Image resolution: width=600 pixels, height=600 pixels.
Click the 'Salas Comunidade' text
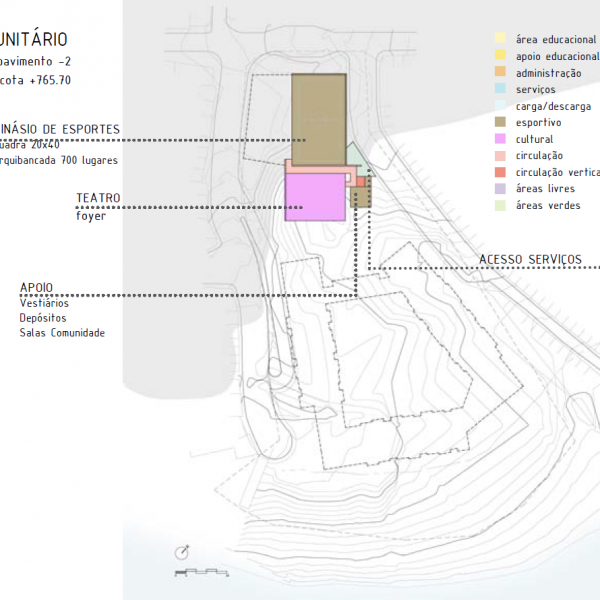[x=62, y=333]
